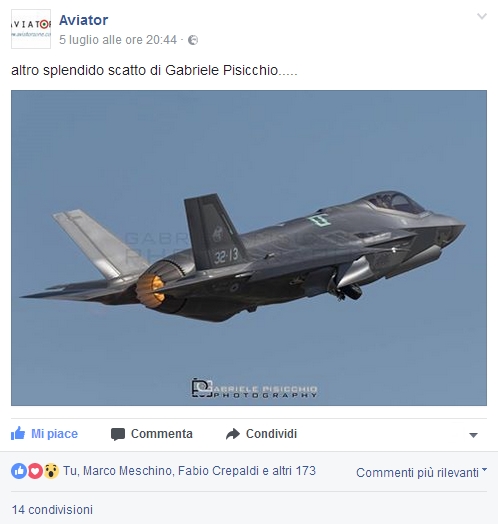The image size is (498, 524).
Task: Click the thumbs-up Mi piace icon
Action: (18, 433)
